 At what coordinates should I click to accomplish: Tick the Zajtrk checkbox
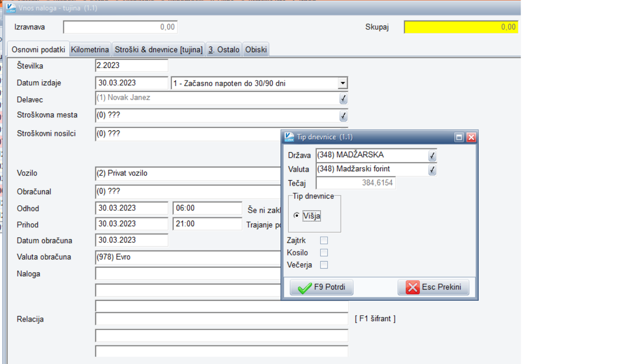click(x=324, y=241)
